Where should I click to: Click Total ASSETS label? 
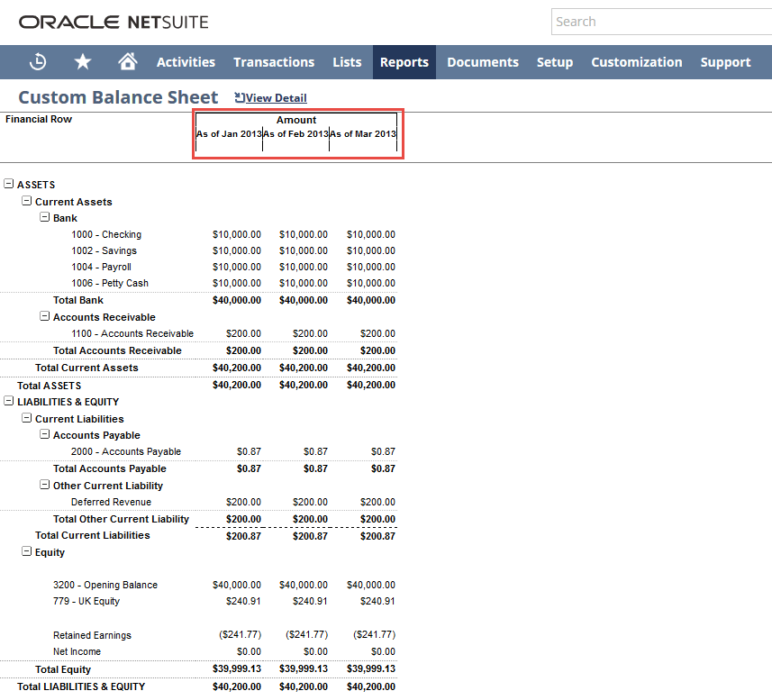tap(50, 386)
